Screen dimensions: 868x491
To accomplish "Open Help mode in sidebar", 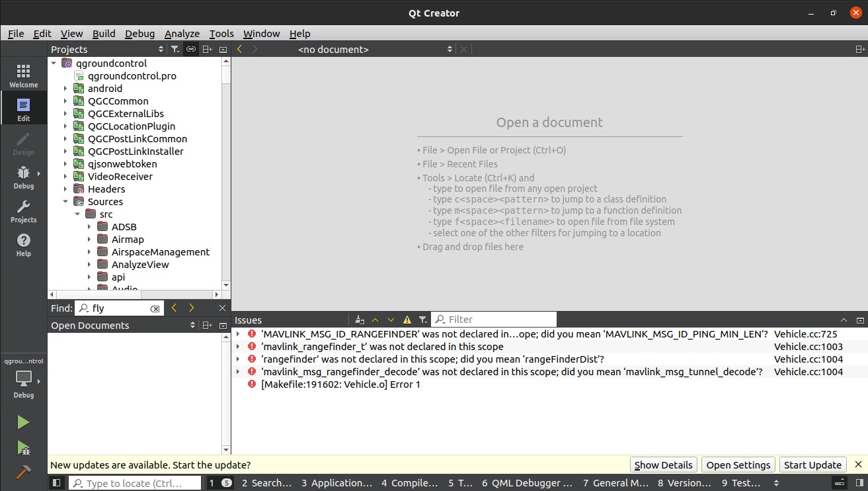I will click(x=23, y=244).
